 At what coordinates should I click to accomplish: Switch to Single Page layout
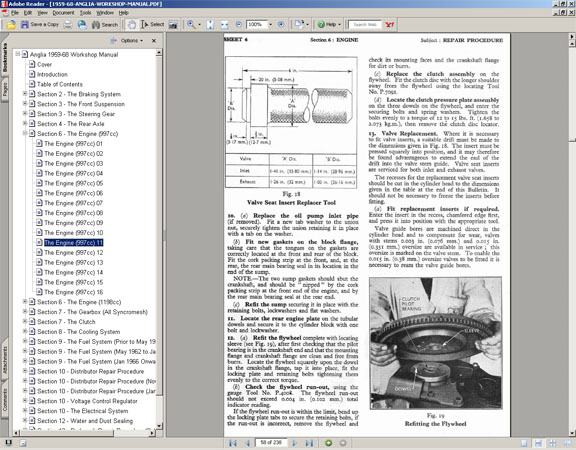[524, 443]
